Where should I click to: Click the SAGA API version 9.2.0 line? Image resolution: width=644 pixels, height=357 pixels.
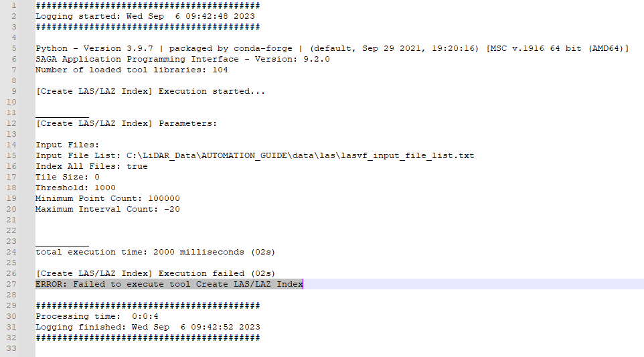pyautogui.click(x=182, y=59)
